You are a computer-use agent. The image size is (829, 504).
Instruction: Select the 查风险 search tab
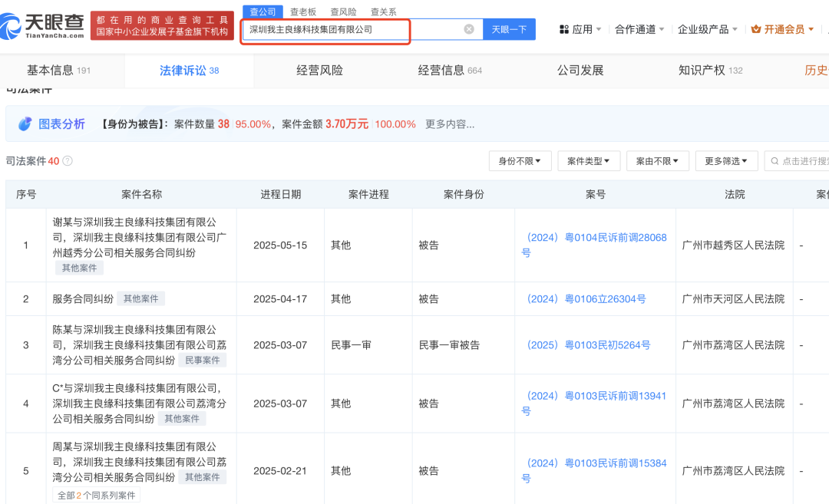click(343, 12)
